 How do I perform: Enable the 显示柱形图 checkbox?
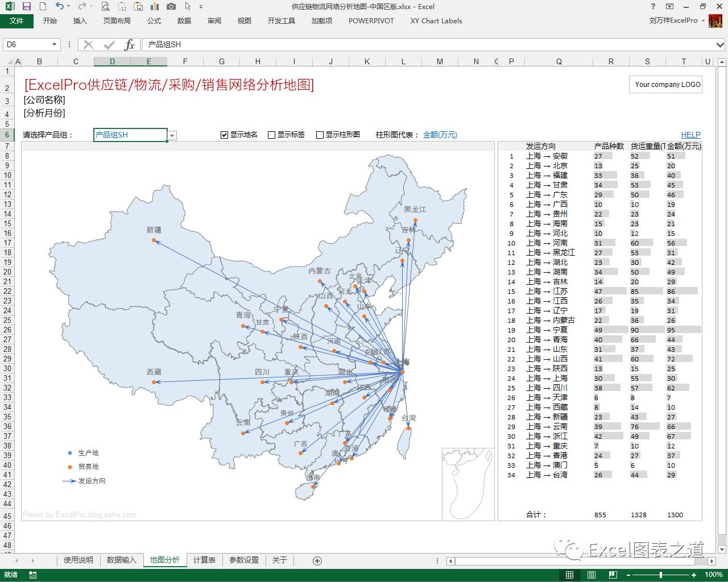tap(320, 135)
